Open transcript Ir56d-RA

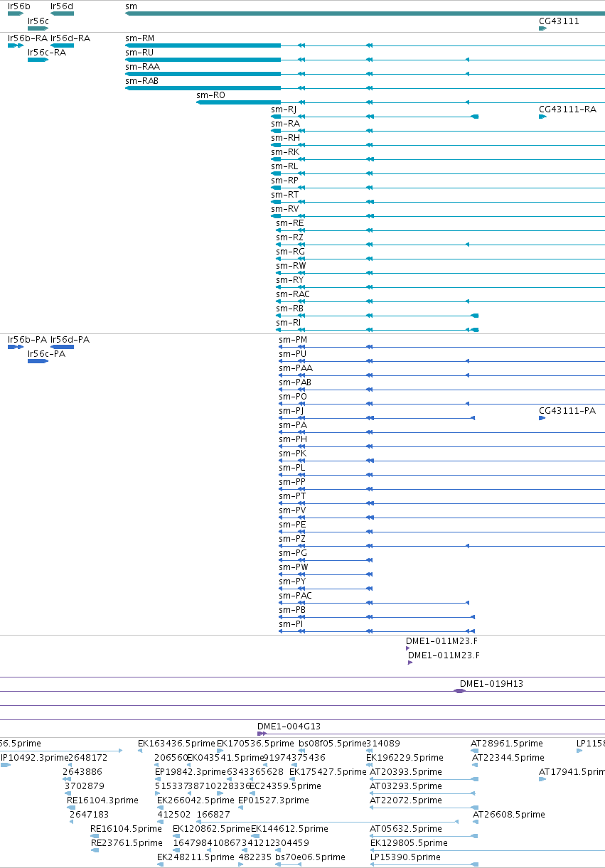tap(70, 38)
